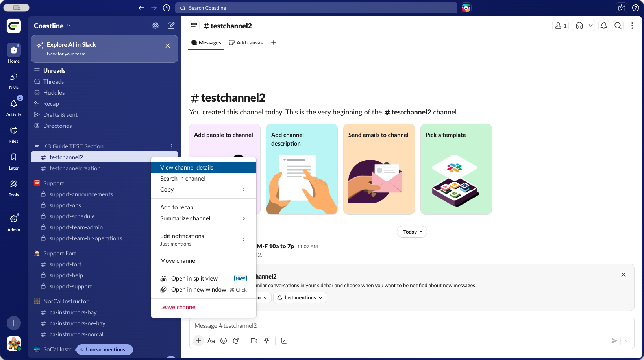Open Later bookmarks in sidebar

click(x=14, y=161)
